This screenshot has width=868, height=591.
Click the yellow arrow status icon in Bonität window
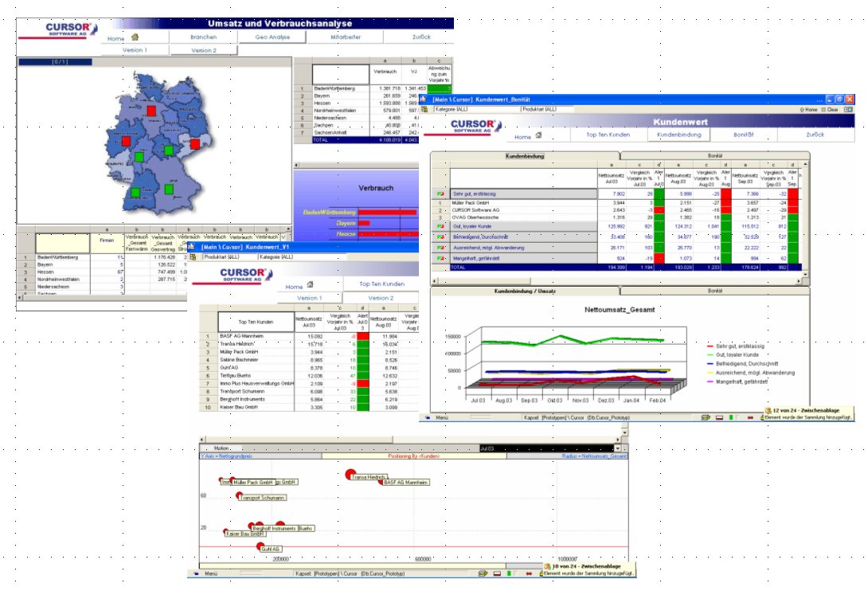pos(706,417)
